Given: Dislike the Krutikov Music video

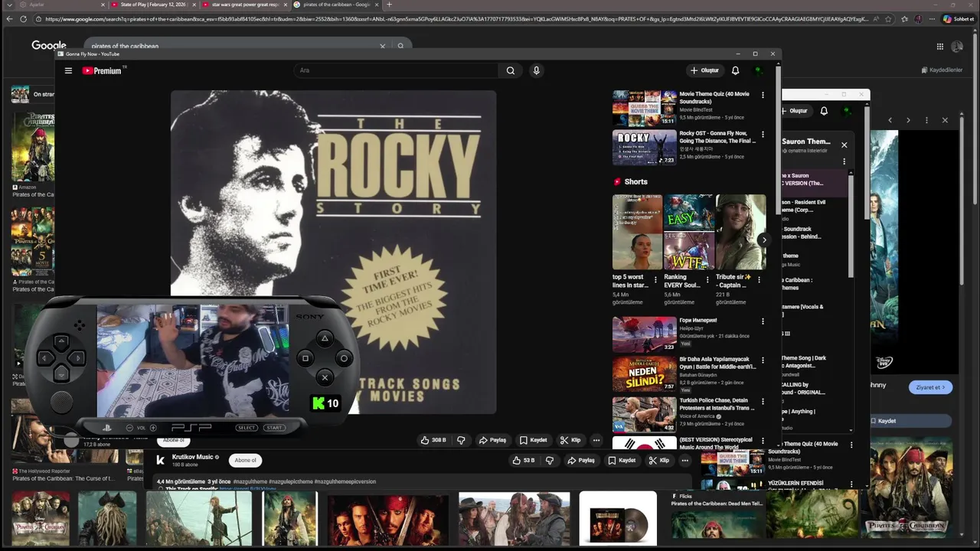Looking at the screenshot, I should pyautogui.click(x=549, y=460).
